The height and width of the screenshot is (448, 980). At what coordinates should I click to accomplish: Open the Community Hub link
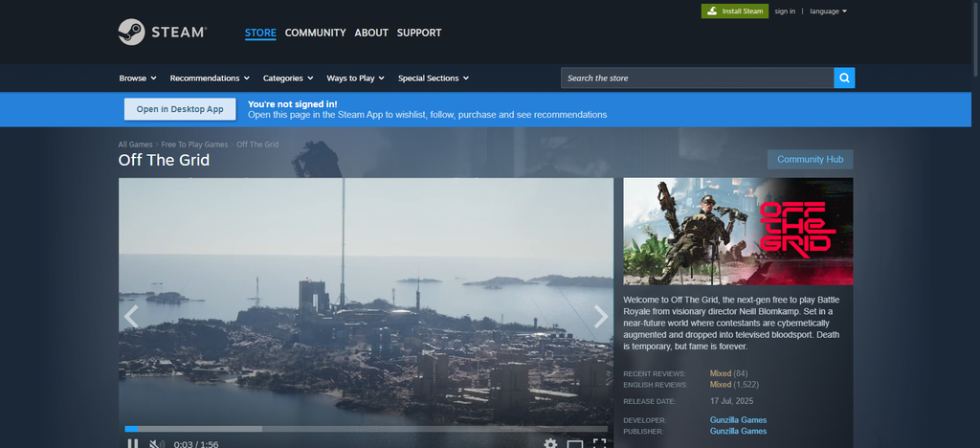tap(810, 159)
